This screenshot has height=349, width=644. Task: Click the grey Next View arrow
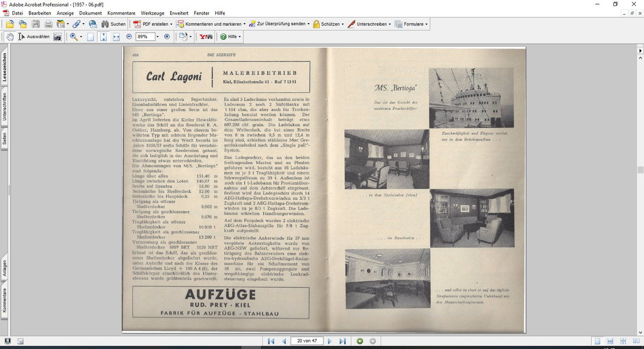point(372,341)
